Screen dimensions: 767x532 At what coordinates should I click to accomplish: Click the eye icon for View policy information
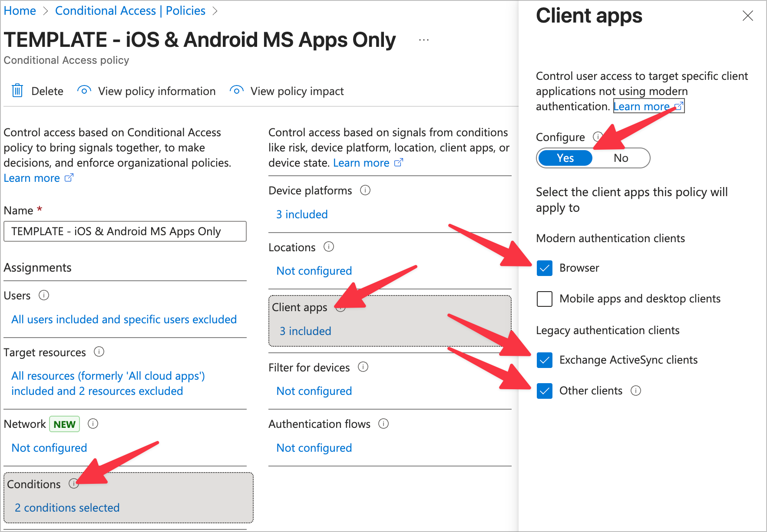click(x=84, y=91)
